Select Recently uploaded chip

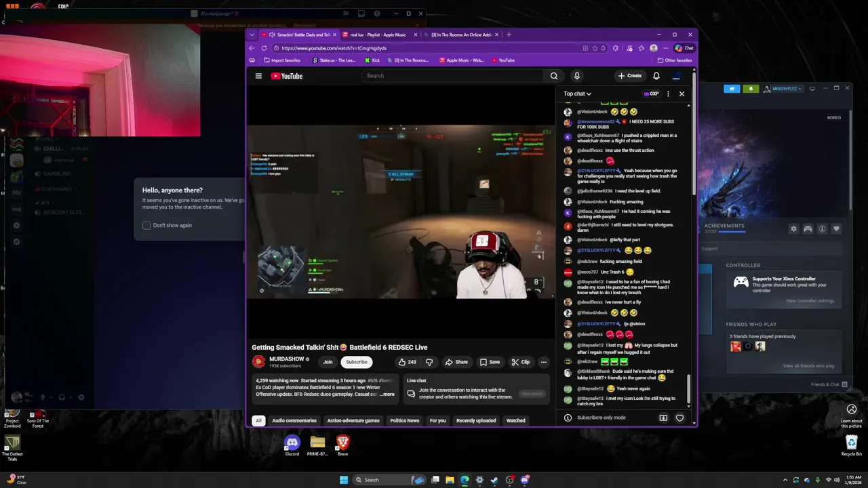[x=476, y=420]
